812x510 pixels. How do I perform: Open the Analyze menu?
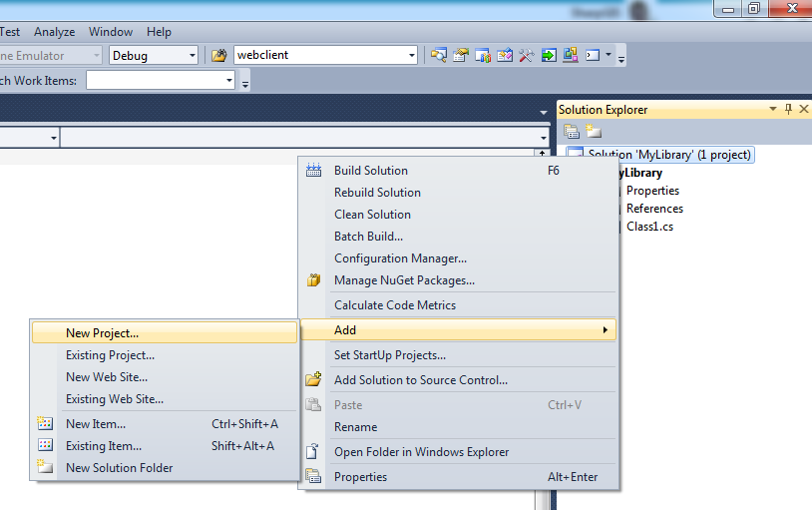point(55,32)
